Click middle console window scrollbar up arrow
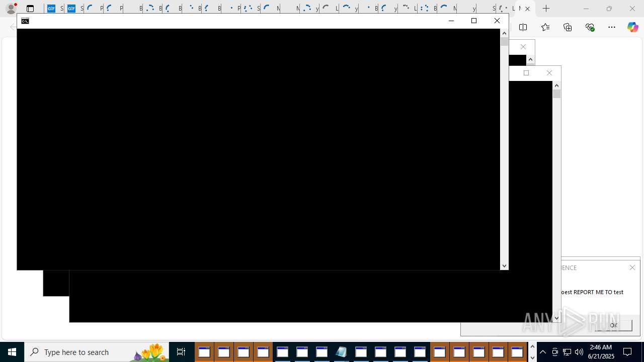 556,85
